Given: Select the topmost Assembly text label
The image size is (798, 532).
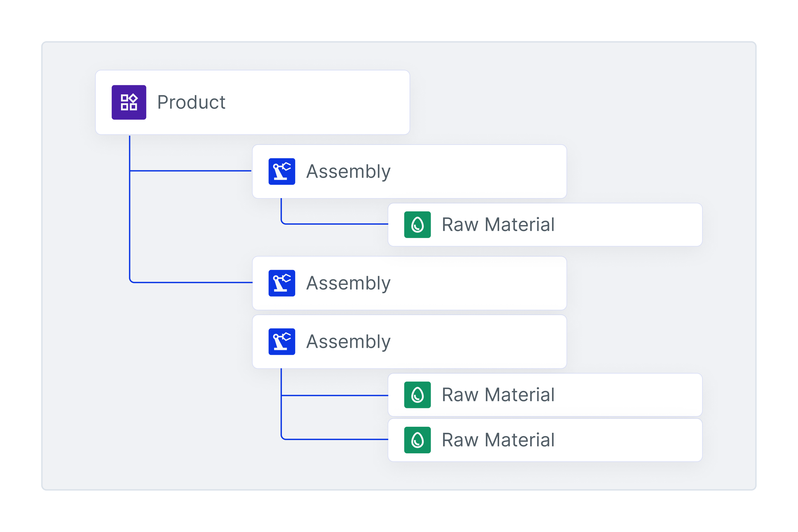Looking at the screenshot, I should tap(348, 171).
